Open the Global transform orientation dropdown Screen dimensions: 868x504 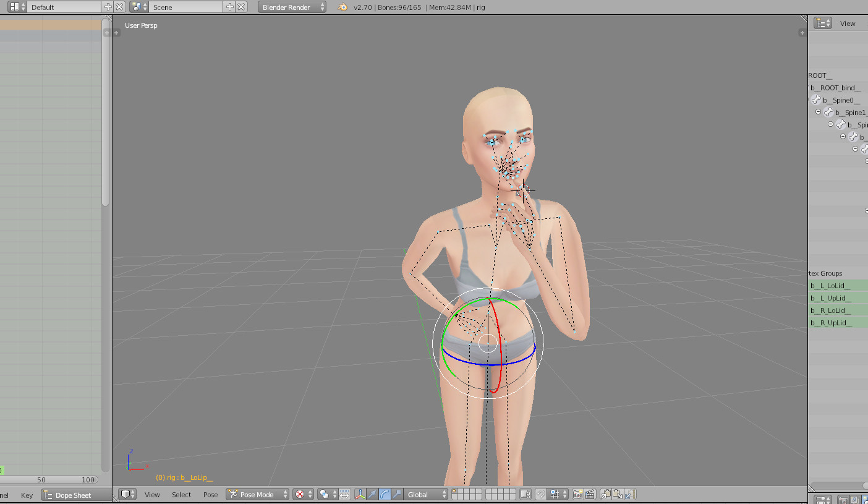pyautogui.click(x=426, y=494)
